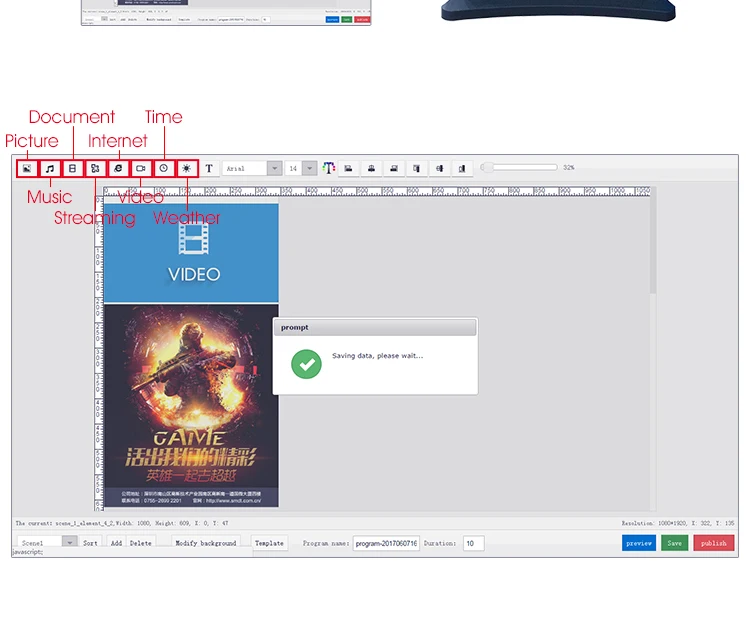Viewport: 750px width, 642px height.
Task: Click the 'Resolution: 1080*1920' status text
Action: [x=654, y=523]
